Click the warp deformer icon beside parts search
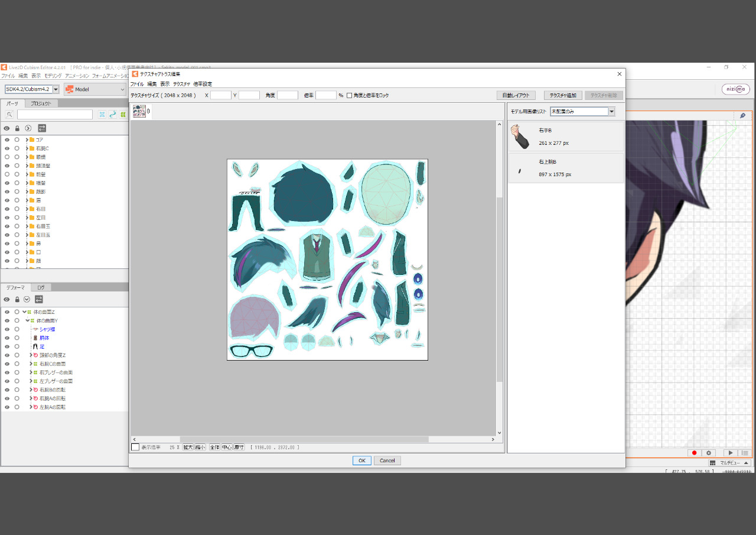This screenshot has width=756, height=535. pos(102,115)
